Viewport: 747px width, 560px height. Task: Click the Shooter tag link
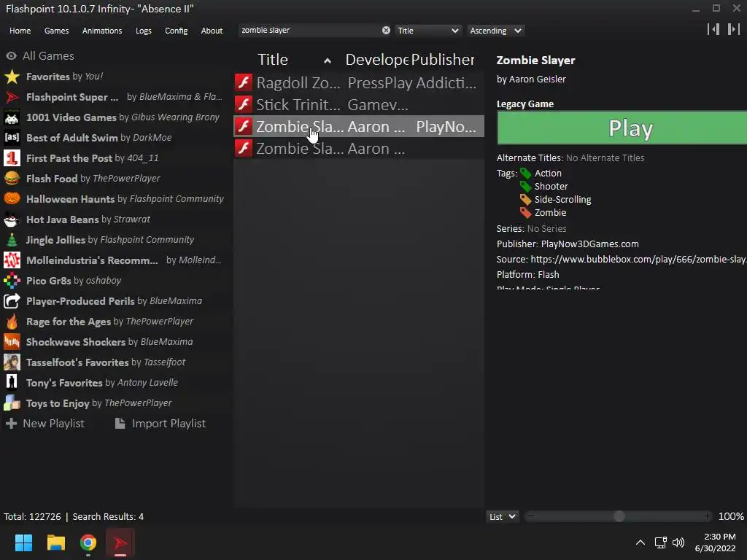(551, 187)
